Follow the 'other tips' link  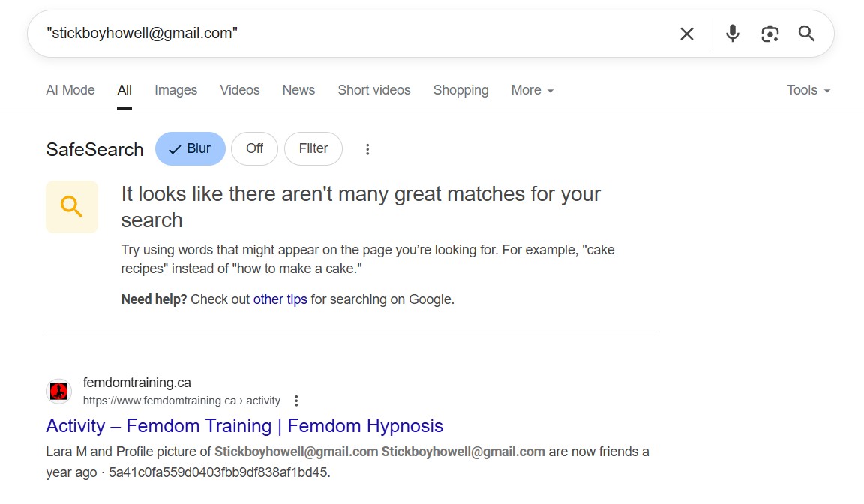tap(280, 299)
